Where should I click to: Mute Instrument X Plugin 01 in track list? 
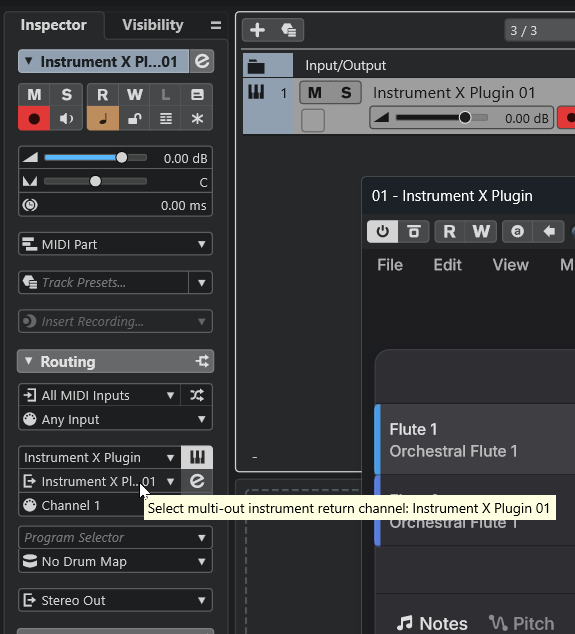(x=315, y=93)
